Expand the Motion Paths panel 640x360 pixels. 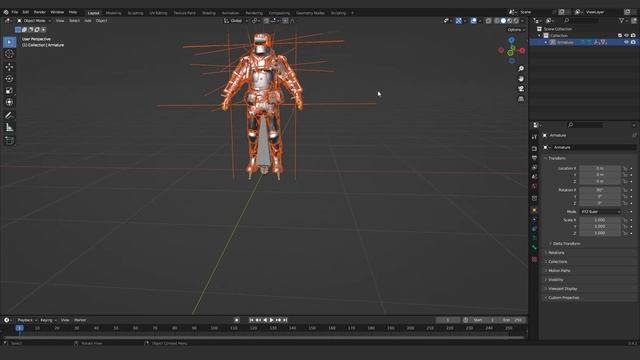point(558,271)
